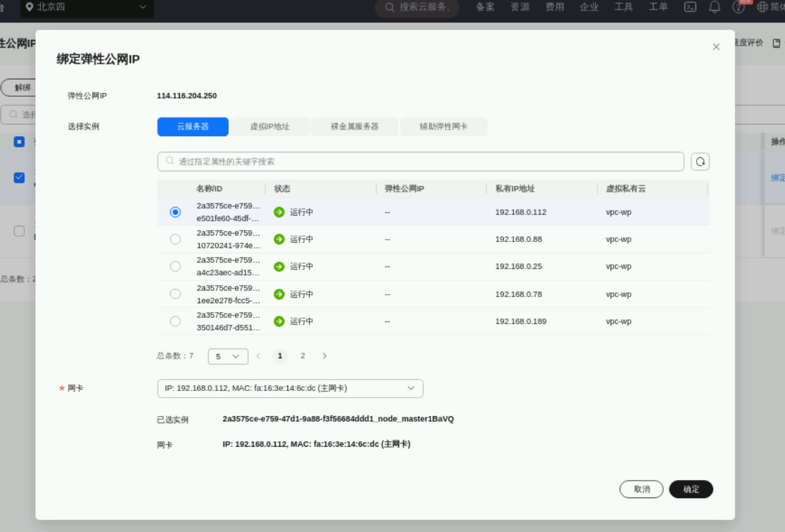This screenshot has height=532, width=785.
Task: Click the 192.168.0.78 private IP cell
Action: tap(519, 295)
